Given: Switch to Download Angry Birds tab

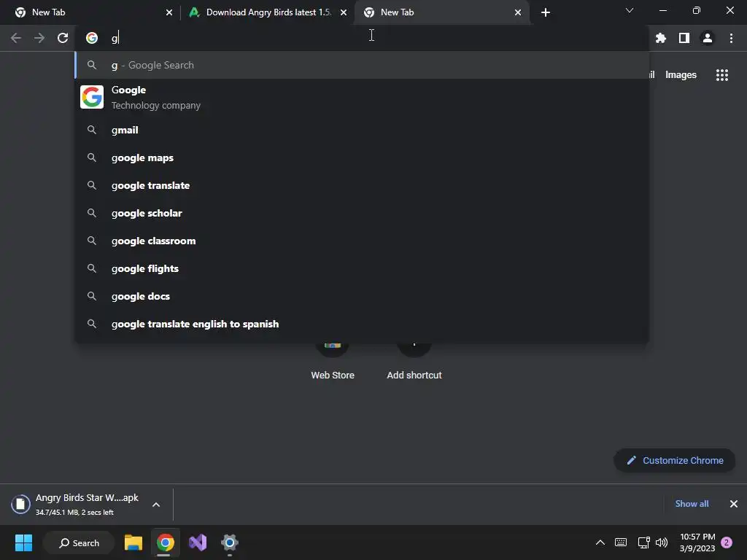Looking at the screenshot, I should coord(268,12).
